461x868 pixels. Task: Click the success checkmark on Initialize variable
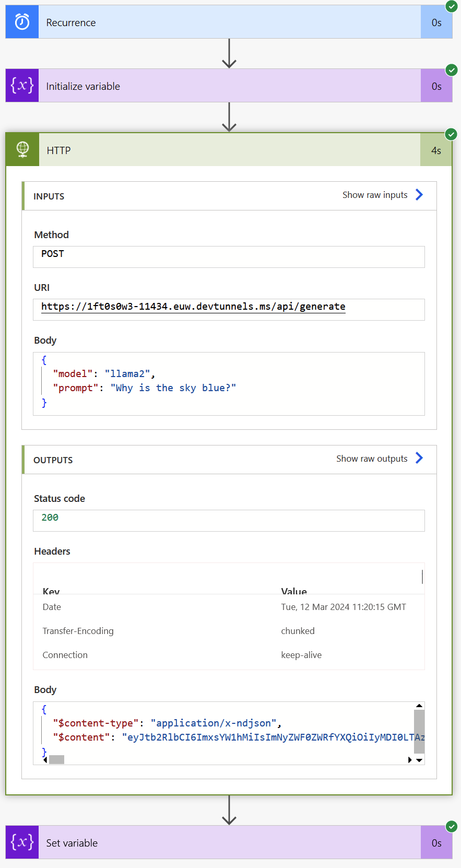click(x=452, y=70)
